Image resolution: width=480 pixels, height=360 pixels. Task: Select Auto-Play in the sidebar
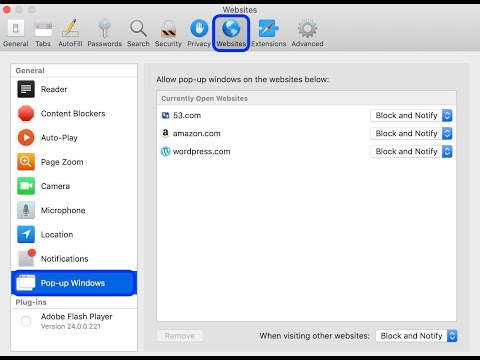(74, 138)
